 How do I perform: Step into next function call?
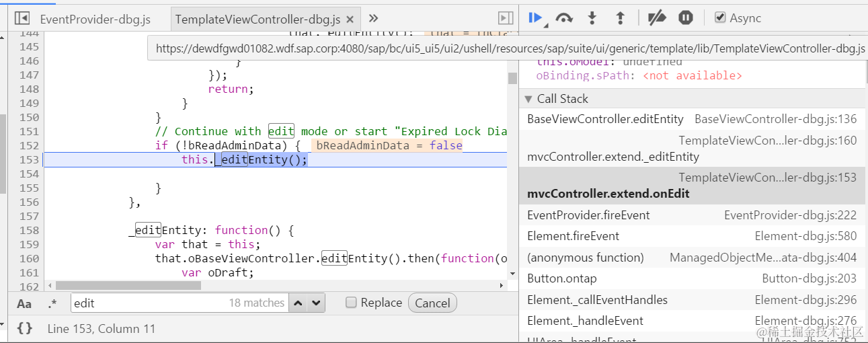pyautogui.click(x=592, y=18)
